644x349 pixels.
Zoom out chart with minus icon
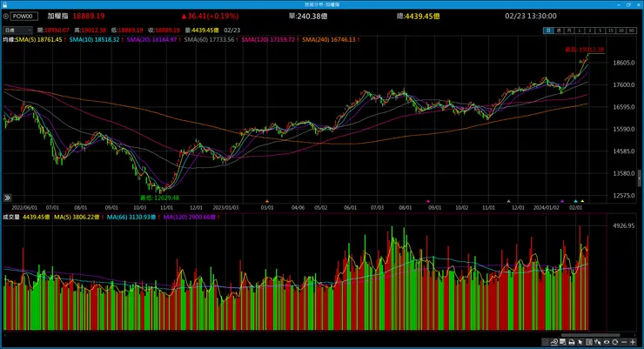(x=624, y=342)
